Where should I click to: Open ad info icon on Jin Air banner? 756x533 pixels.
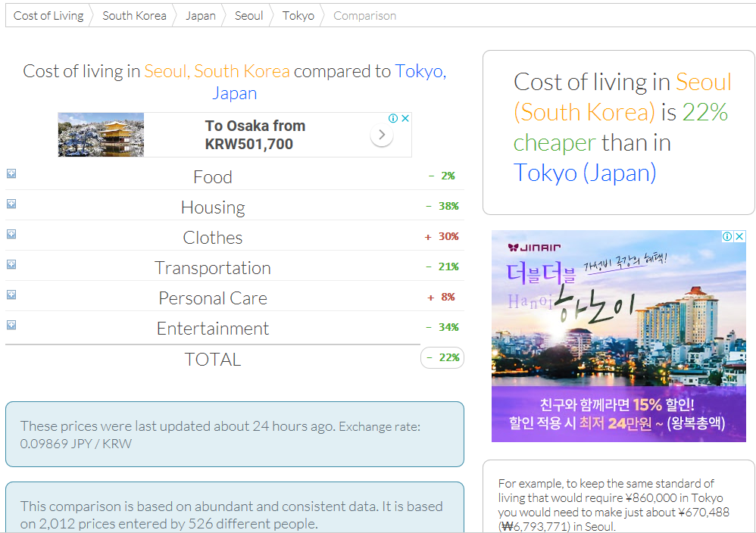coord(727,236)
